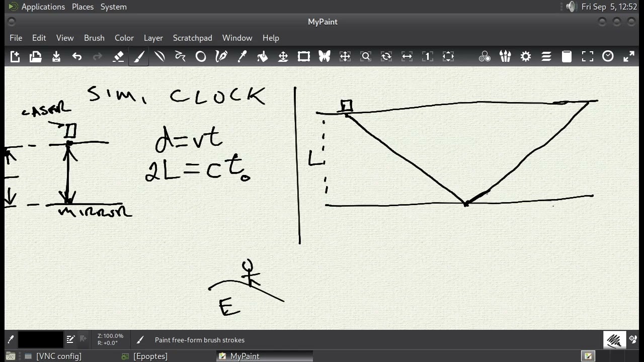Open the Recent colors and brushes clock icon
Viewport: 644px width, 362px height.
608,57
